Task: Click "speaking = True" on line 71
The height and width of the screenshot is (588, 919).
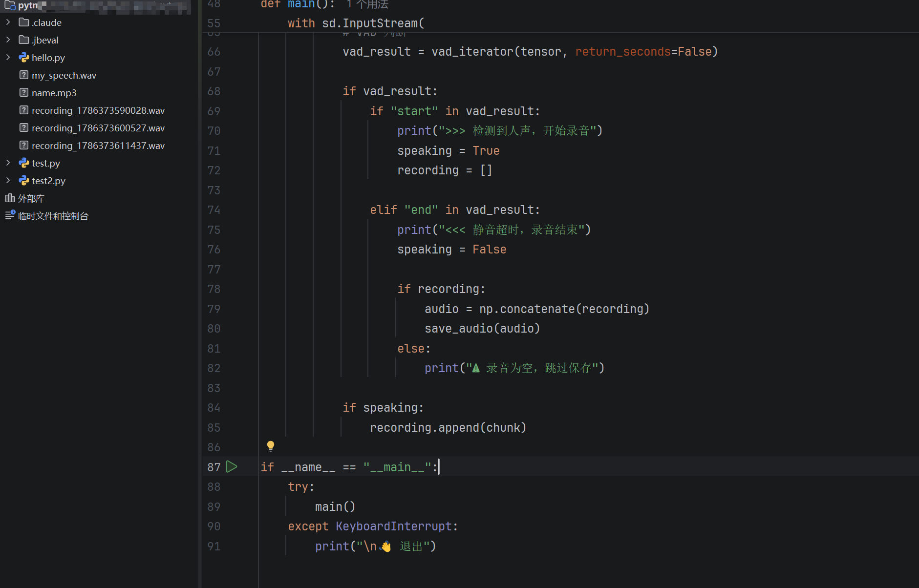Action: coord(449,151)
